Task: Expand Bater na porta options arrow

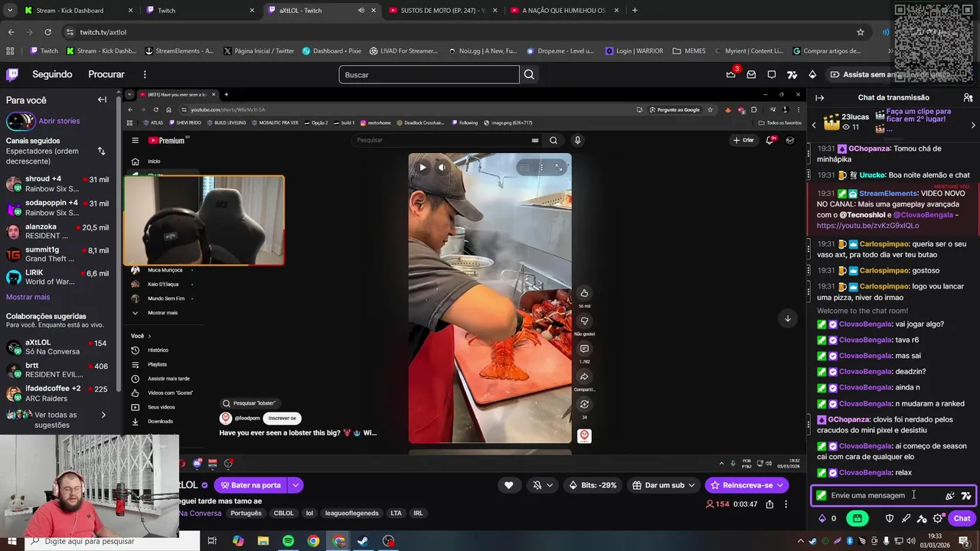Action: point(295,485)
